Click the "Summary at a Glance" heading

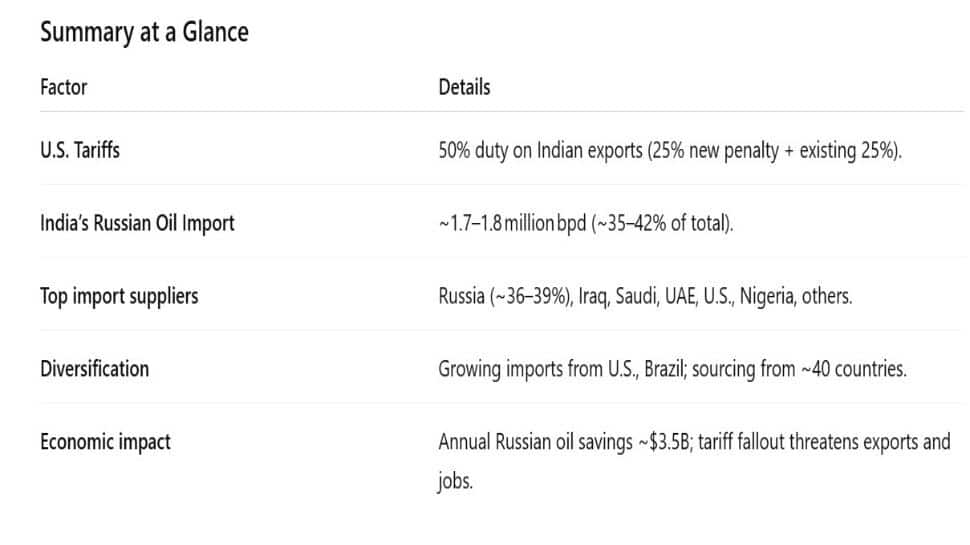(x=144, y=32)
